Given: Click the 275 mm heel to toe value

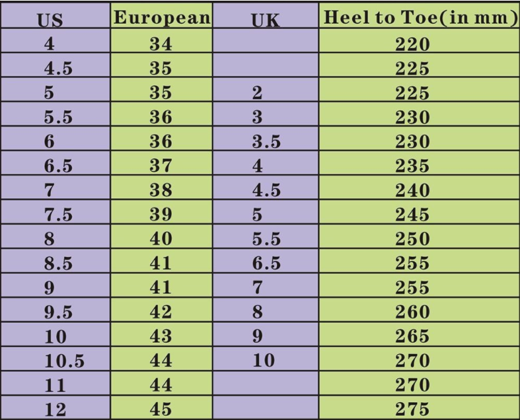Looking at the screenshot, I should (x=412, y=409).
